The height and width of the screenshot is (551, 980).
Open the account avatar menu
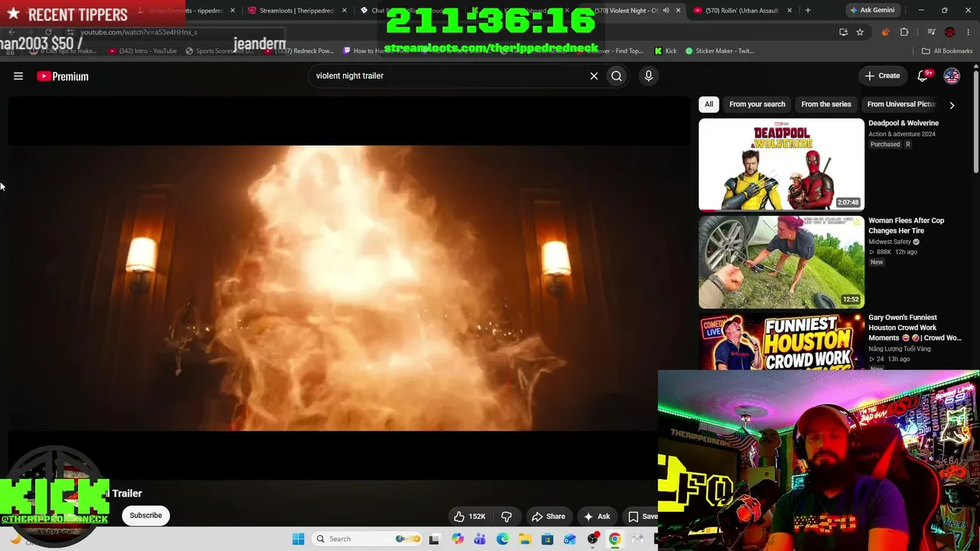[952, 76]
